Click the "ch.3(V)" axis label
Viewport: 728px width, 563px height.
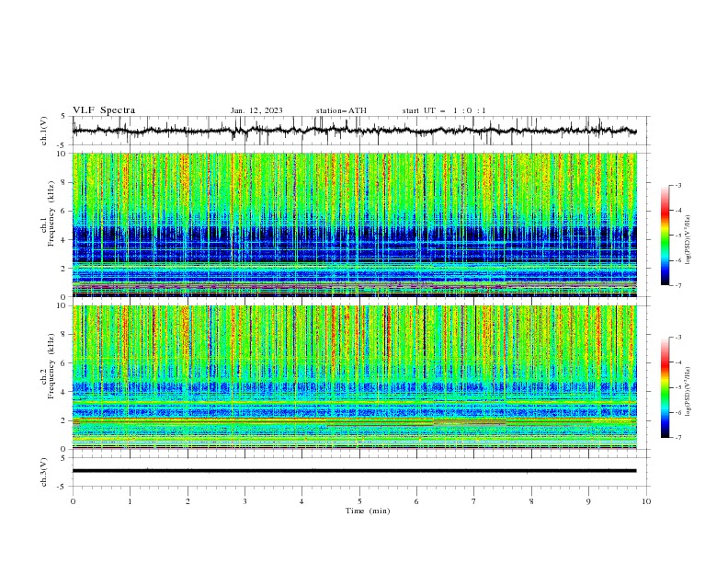pos(44,472)
